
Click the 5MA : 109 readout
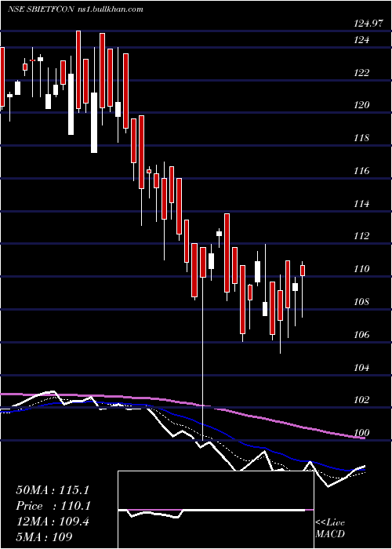44,536
